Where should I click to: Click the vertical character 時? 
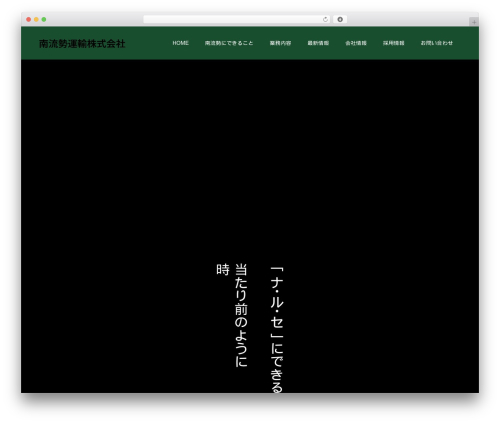[x=223, y=269]
